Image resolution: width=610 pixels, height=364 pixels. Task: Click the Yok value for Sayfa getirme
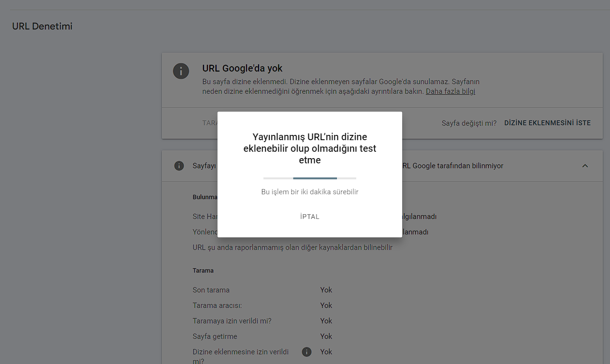(326, 336)
